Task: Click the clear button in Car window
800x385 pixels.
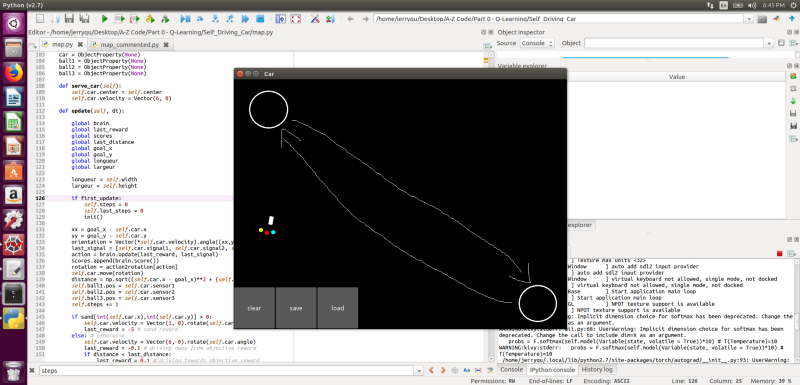Action: pos(254,308)
